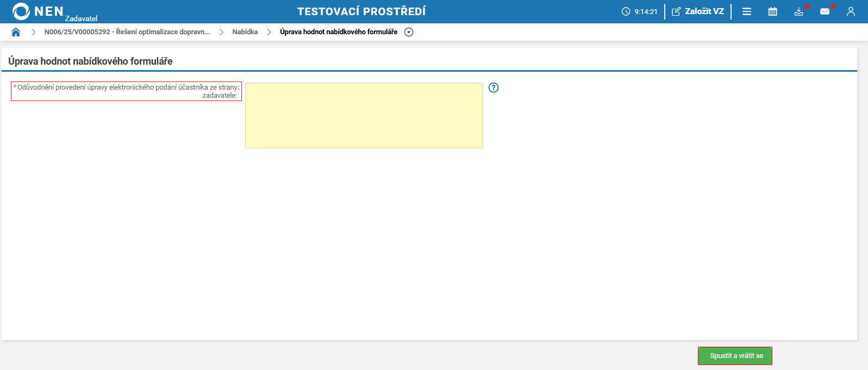
Task: Click the Odůvodnění provedení úpravy label
Action: [126, 91]
